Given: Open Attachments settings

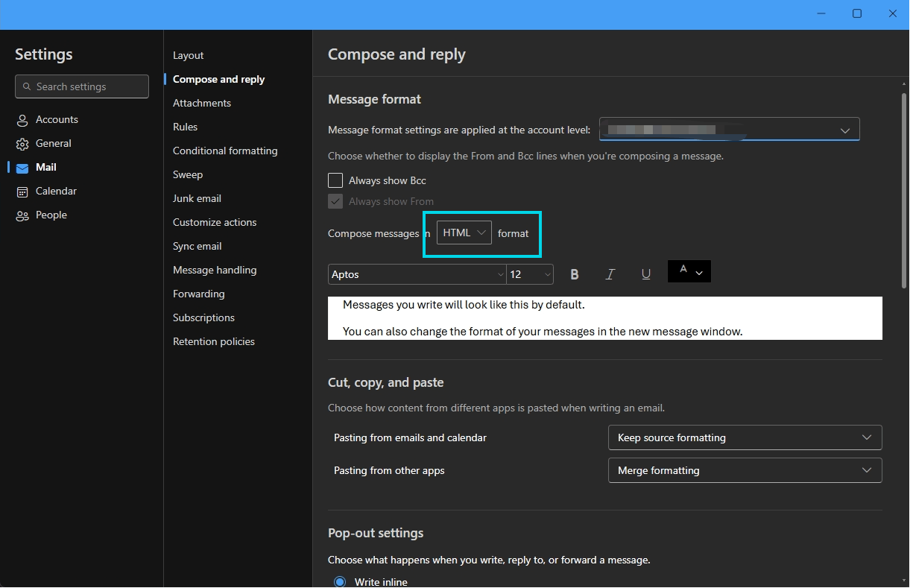Looking at the screenshot, I should [202, 103].
